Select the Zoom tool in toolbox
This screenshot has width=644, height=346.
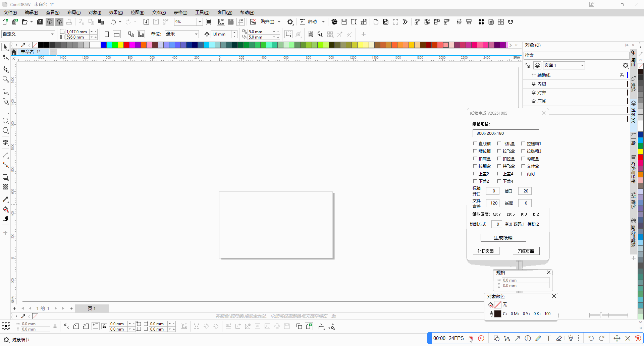[x=5, y=79]
